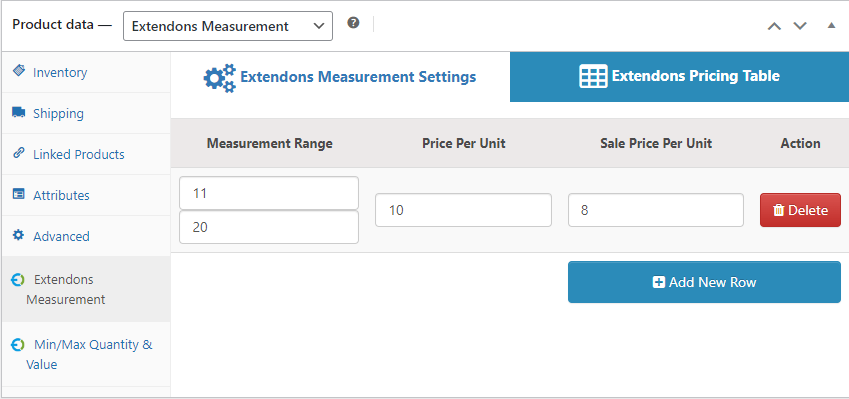Screen dimensions: 849x399
Task: Move Product data panel up
Action: click(774, 25)
